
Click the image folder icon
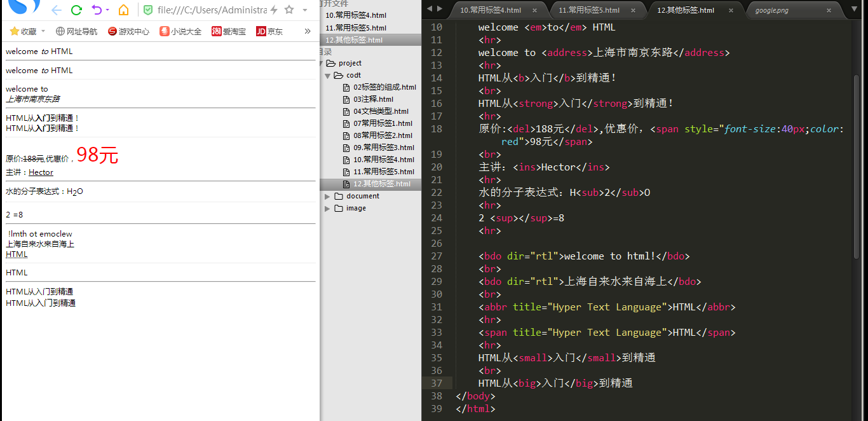coord(338,208)
